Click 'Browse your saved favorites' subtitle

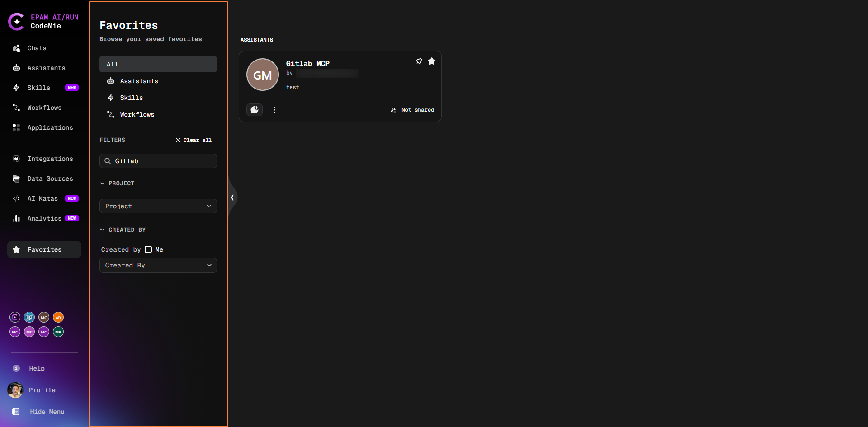[x=151, y=39]
